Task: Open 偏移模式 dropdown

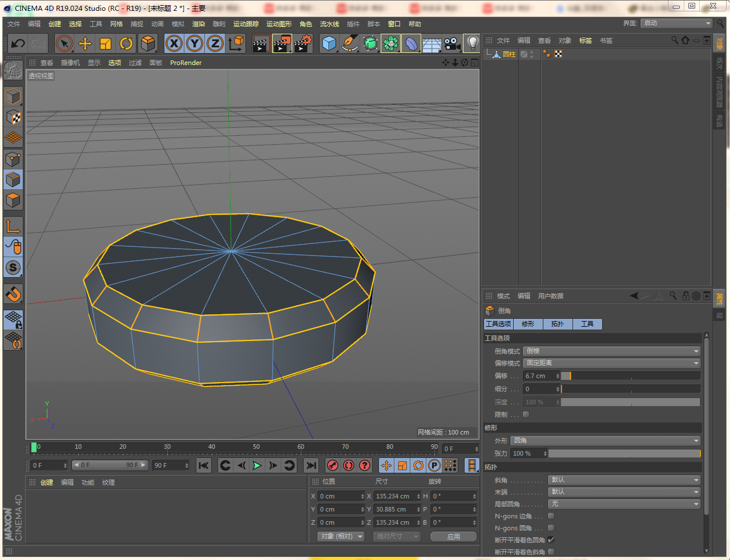Action: click(612, 363)
